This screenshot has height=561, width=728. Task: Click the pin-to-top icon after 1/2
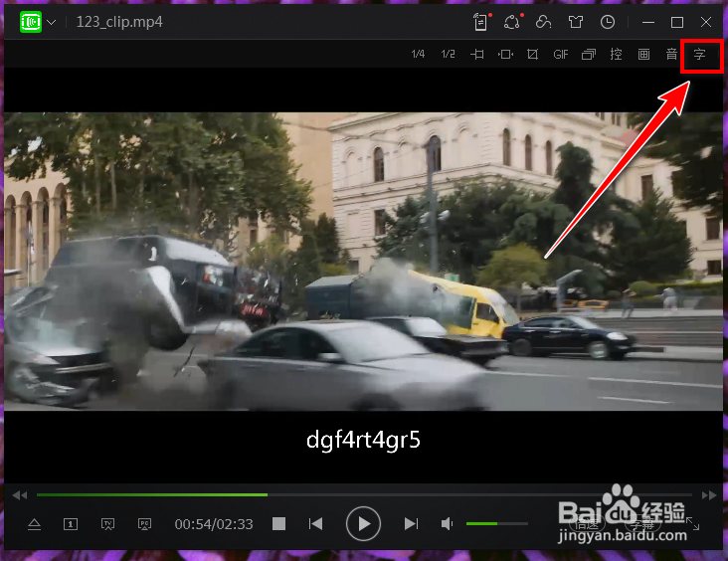tap(476, 55)
